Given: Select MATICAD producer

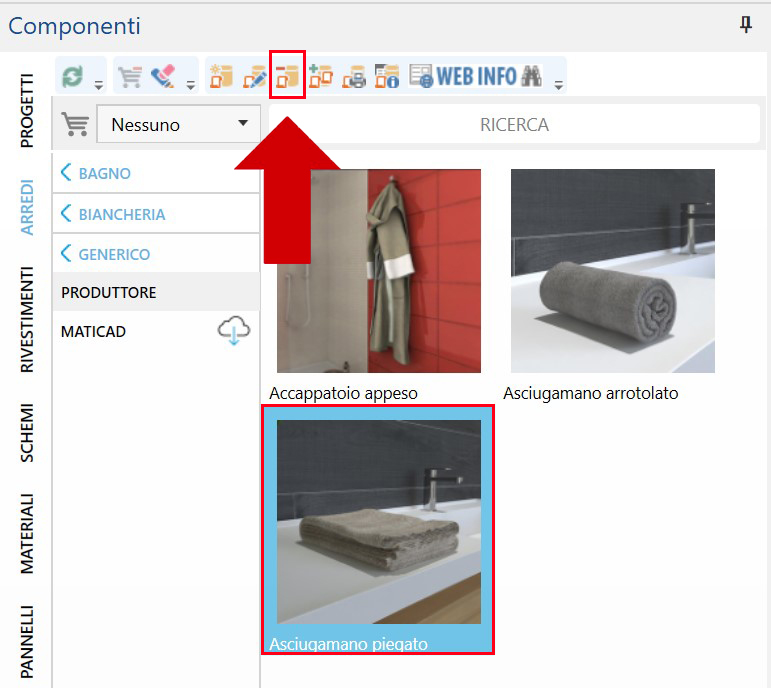Looking at the screenshot, I should 93,331.
